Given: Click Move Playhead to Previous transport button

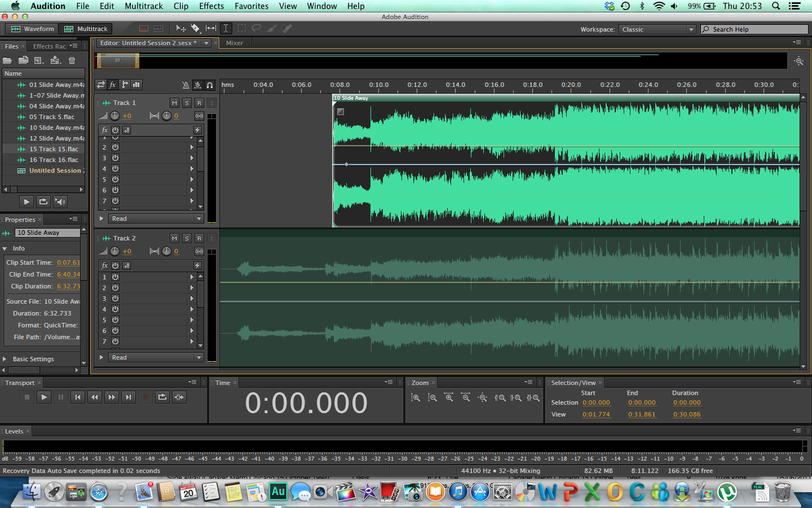Looking at the screenshot, I should (x=78, y=397).
